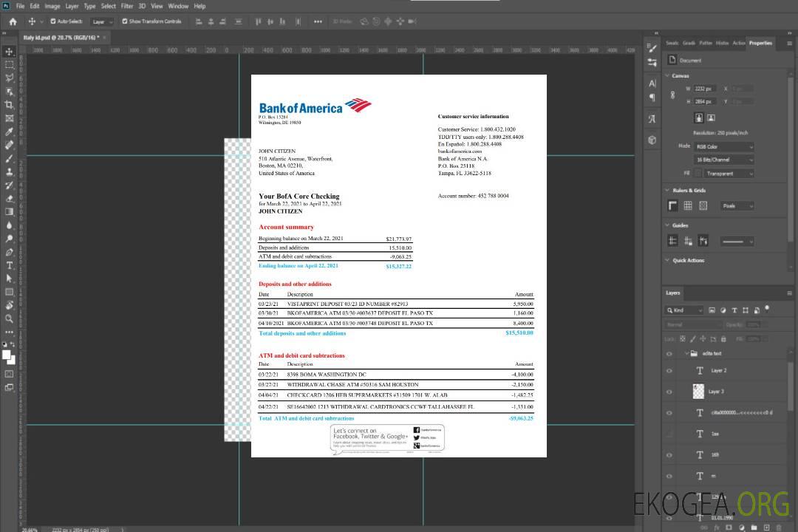Select the Move tool in the toolbar
This screenshot has height=532, width=798.
(9, 52)
